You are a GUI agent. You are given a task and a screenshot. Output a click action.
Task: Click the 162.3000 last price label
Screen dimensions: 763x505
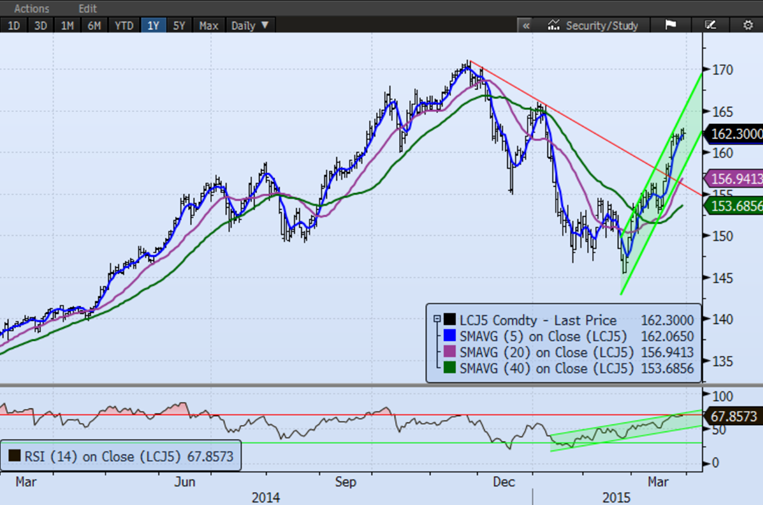point(732,133)
